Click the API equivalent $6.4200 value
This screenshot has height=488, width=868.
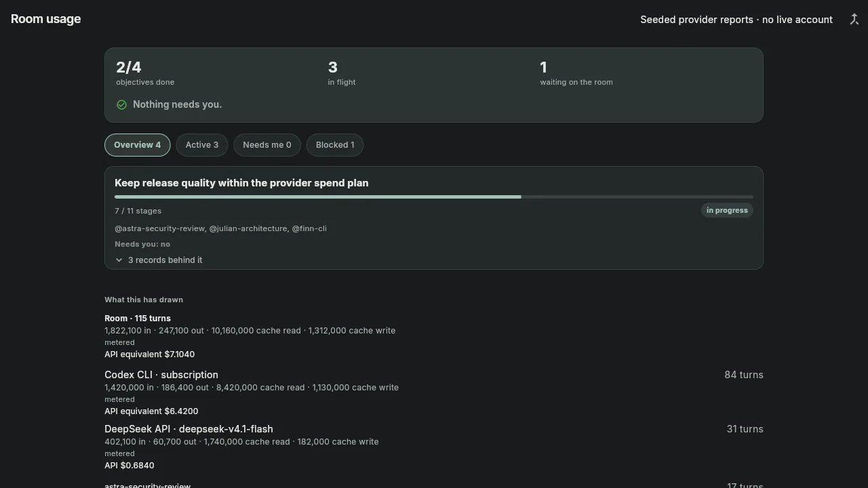point(151,411)
